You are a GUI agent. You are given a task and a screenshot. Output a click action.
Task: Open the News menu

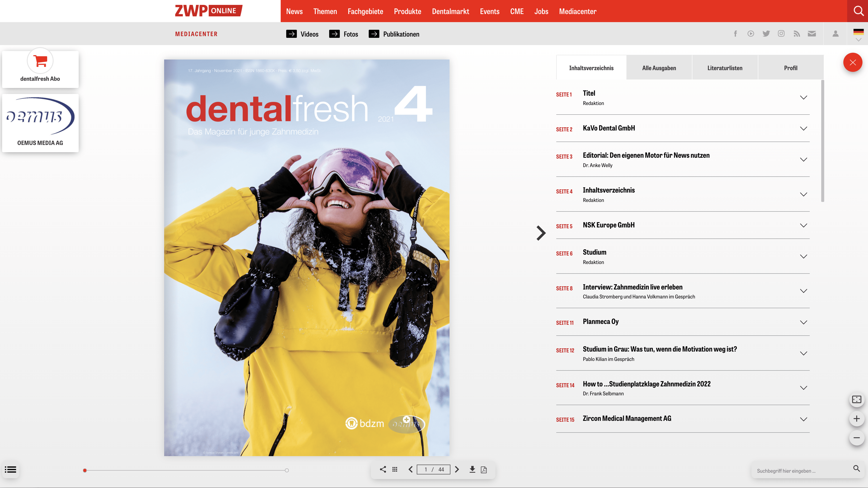294,11
